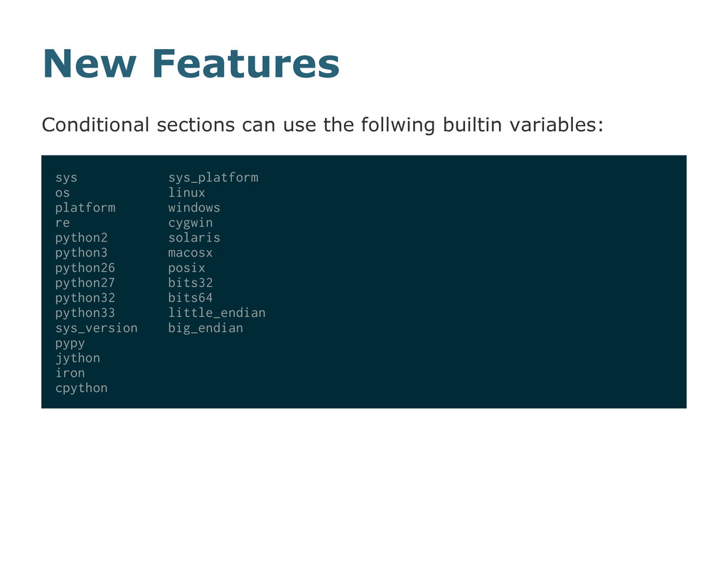
Task: Click the jython entry
Action: point(77,358)
